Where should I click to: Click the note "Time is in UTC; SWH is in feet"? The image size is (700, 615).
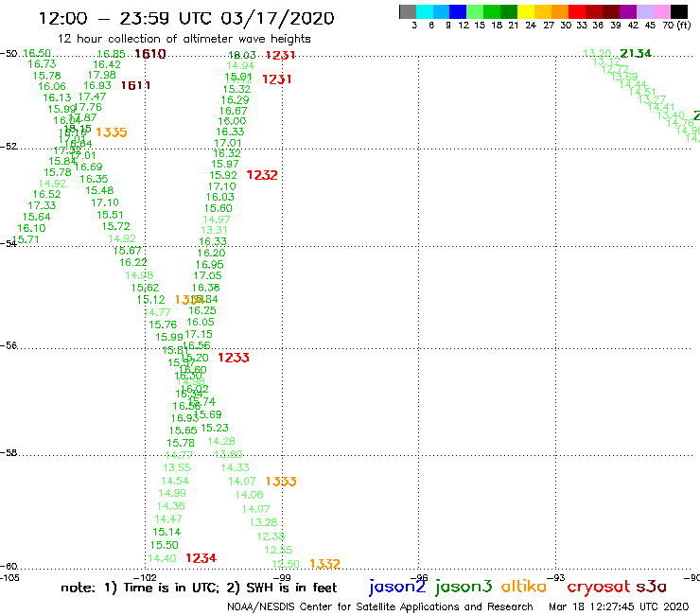[199, 588]
